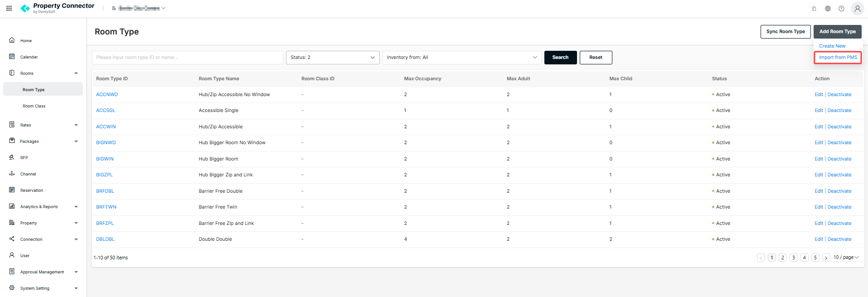Image resolution: width=868 pixels, height=297 pixels.
Task: Click the Sync Room Type button
Action: (x=786, y=32)
